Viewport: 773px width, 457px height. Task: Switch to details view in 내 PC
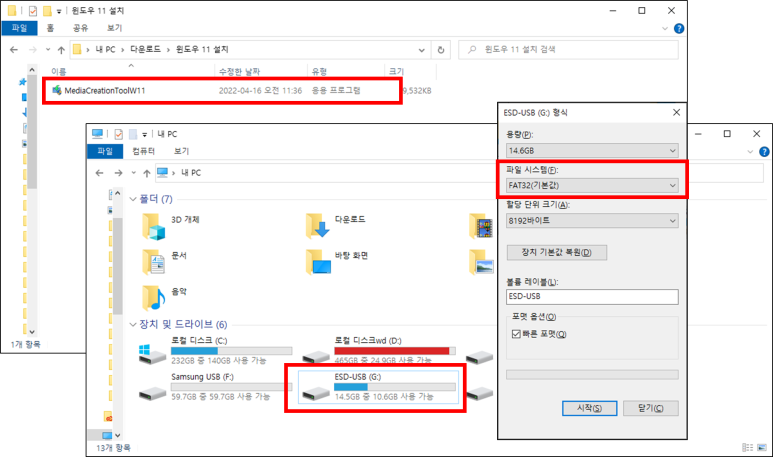point(748,448)
